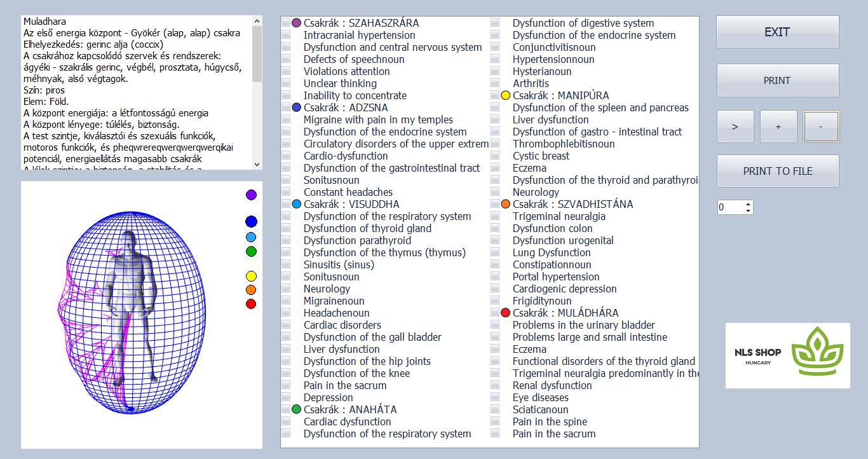Select the Arthritis row

pyautogui.click(x=531, y=83)
